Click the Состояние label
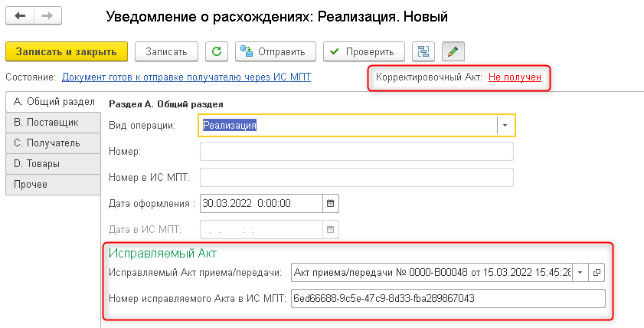This screenshot has width=644, height=328. [31, 77]
